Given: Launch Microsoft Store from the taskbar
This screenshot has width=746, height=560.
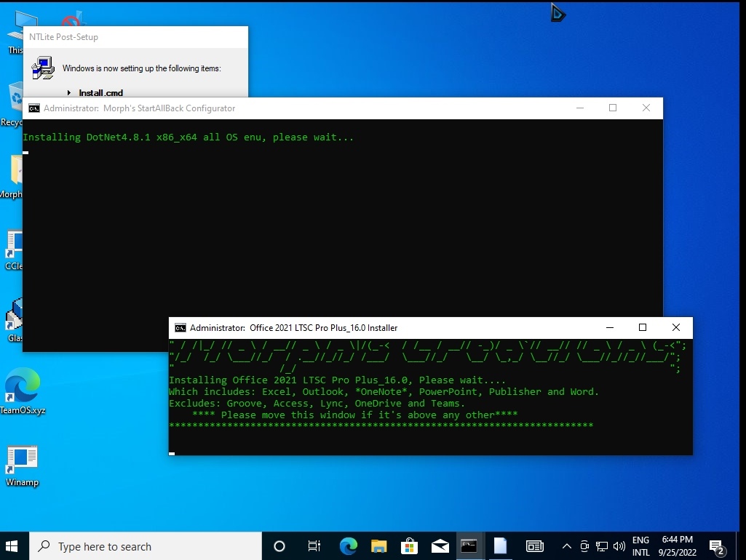Looking at the screenshot, I should [409, 546].
